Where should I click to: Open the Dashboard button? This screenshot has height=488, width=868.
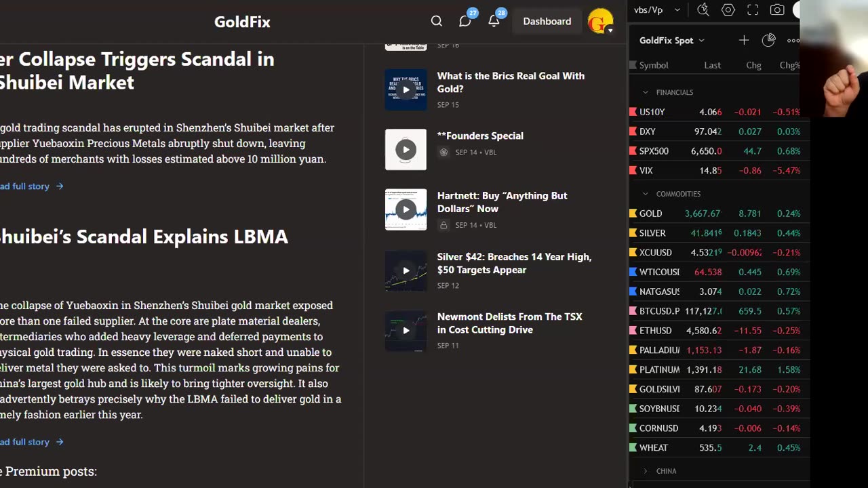[547, 21]
